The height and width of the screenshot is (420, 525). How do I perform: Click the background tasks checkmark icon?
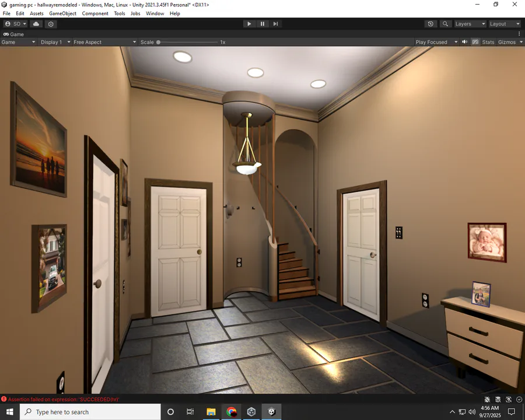tap(519, 399)
